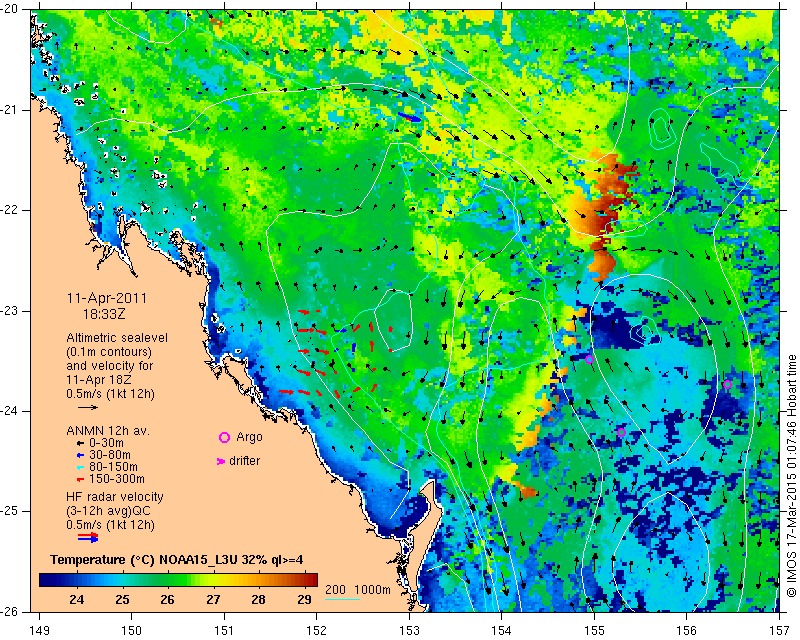Click the 'Temperature (°C) NOAA15_L3U 32% ql>=4' title

(177, 560)
